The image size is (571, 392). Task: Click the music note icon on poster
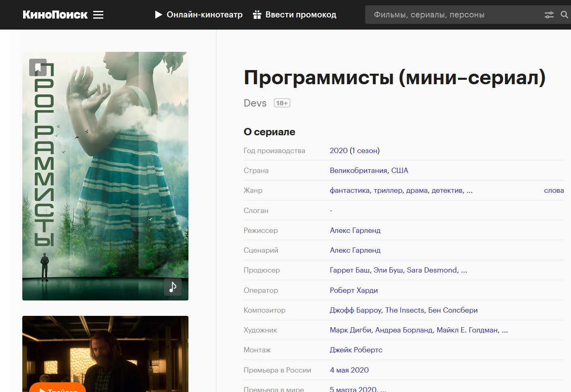(173, 287)
